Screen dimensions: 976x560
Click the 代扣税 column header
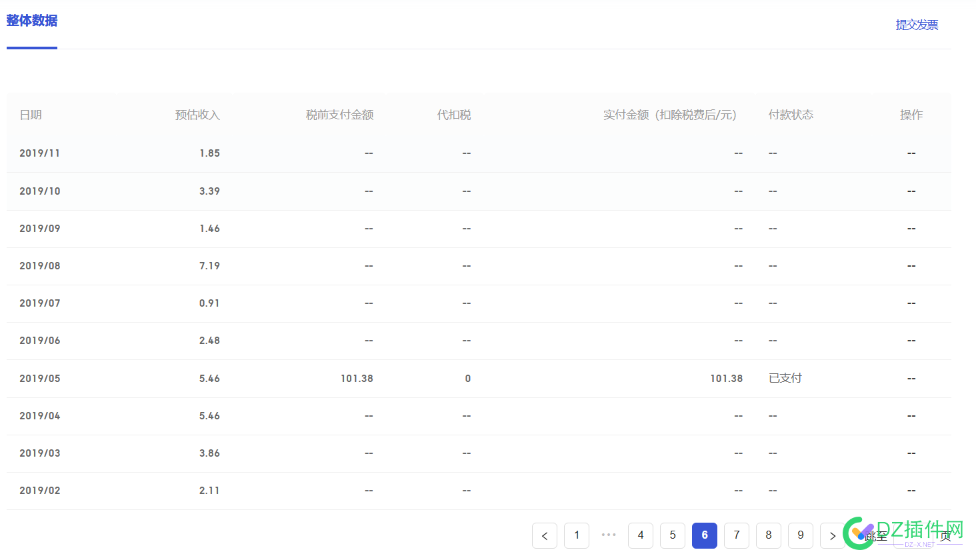click(454, 115)
